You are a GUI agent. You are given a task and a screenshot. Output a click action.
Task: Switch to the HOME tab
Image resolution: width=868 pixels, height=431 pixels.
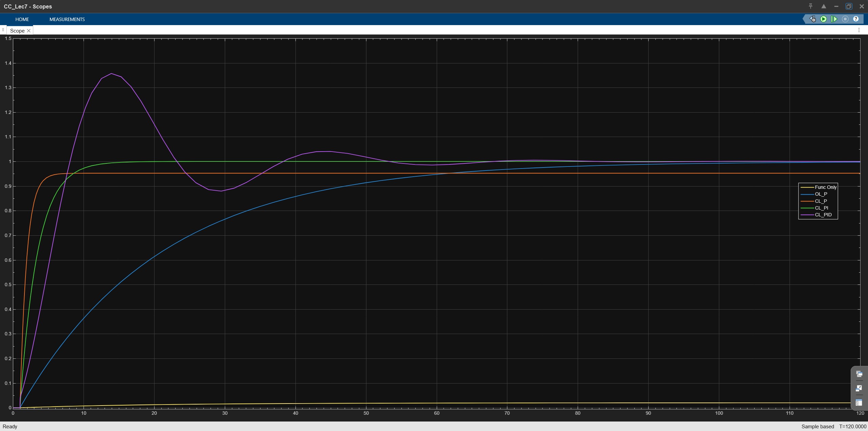(x=22, y=19)
